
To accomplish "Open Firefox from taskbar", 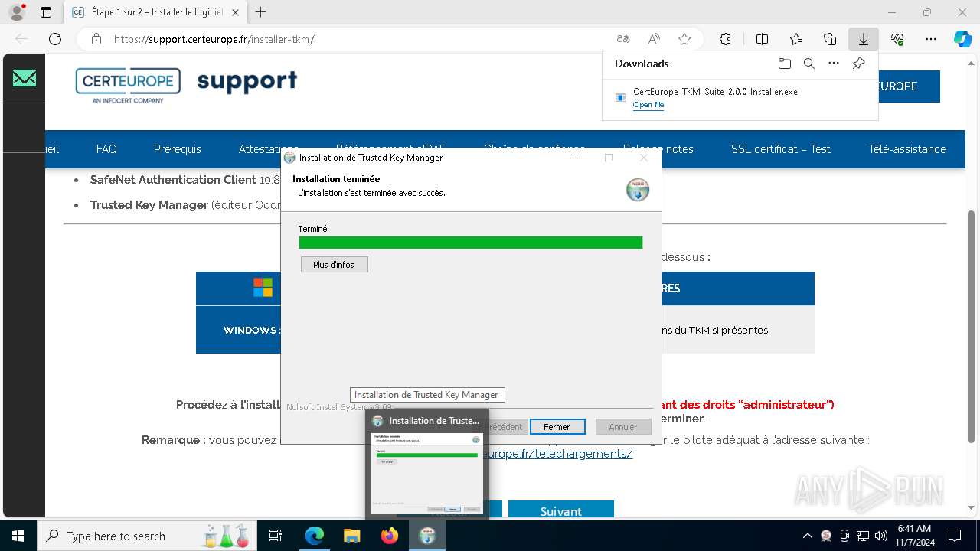I will point(389,536).
